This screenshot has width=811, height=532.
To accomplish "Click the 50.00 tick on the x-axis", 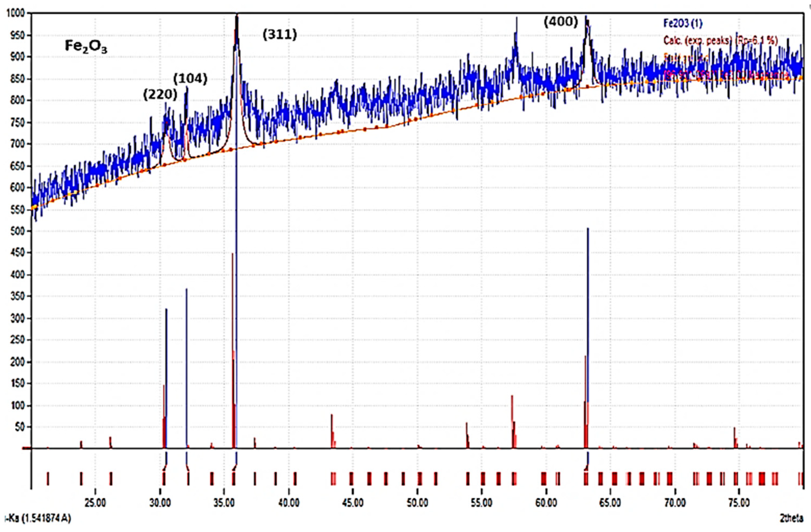I will 417,503.
